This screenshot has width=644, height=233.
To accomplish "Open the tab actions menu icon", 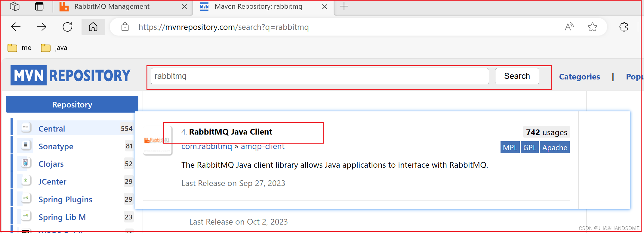I will pyautogui.click(x=39, y=6).
